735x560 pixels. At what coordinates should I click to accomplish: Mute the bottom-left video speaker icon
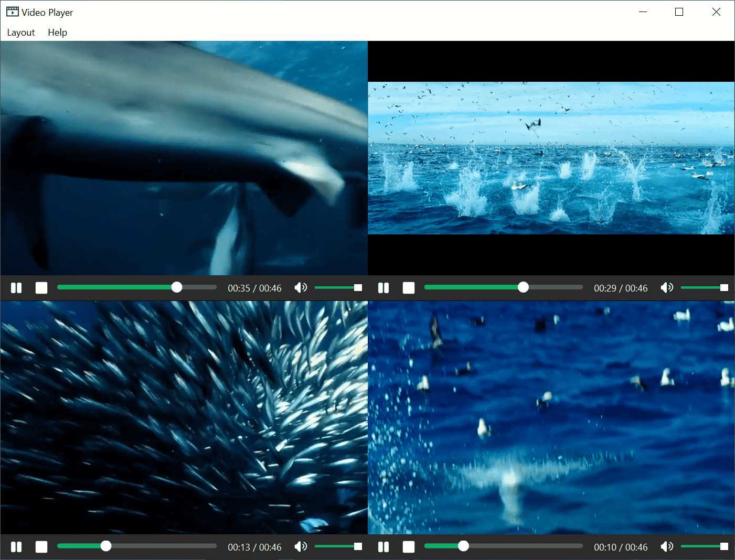point(301,546)
